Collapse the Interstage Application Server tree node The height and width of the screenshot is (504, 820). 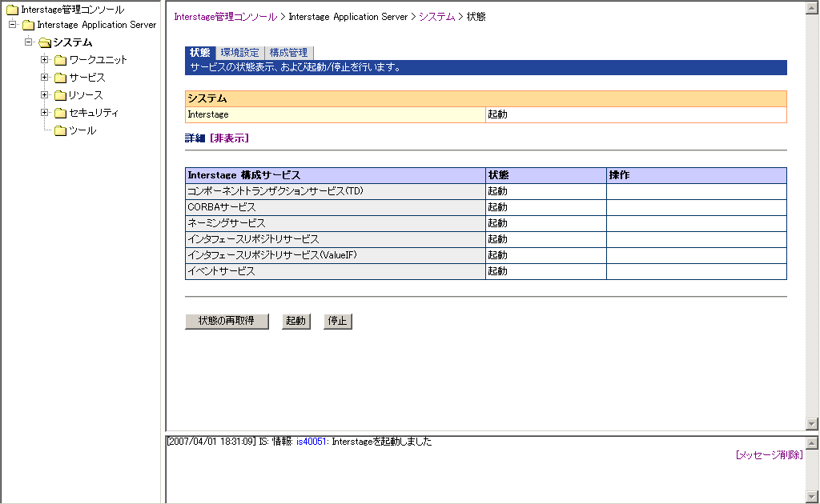(13, 25)
